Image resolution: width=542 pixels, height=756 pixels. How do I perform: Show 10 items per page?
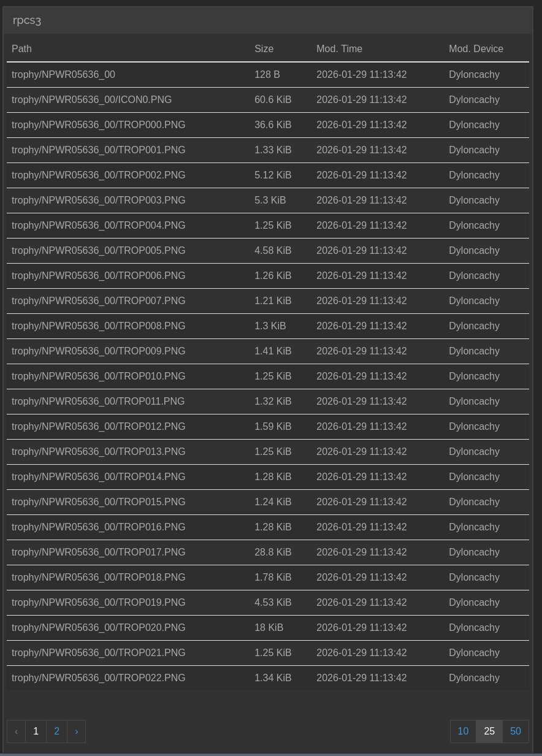coord(463,731)
